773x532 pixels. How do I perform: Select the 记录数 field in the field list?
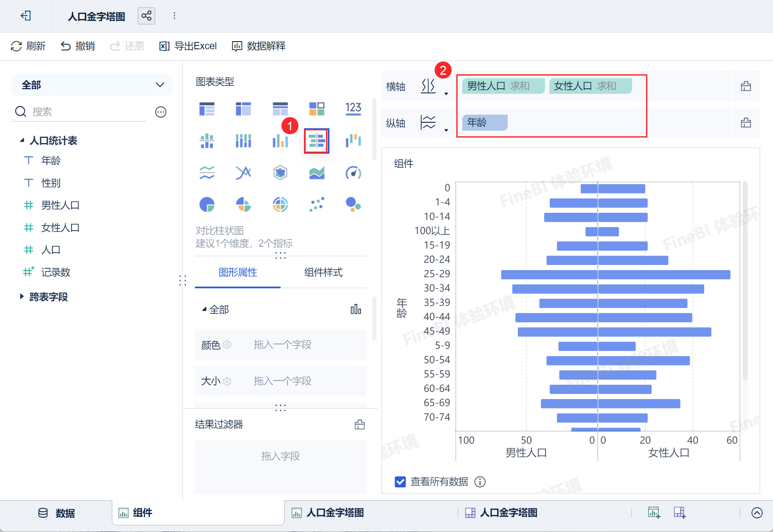point(56,273)
